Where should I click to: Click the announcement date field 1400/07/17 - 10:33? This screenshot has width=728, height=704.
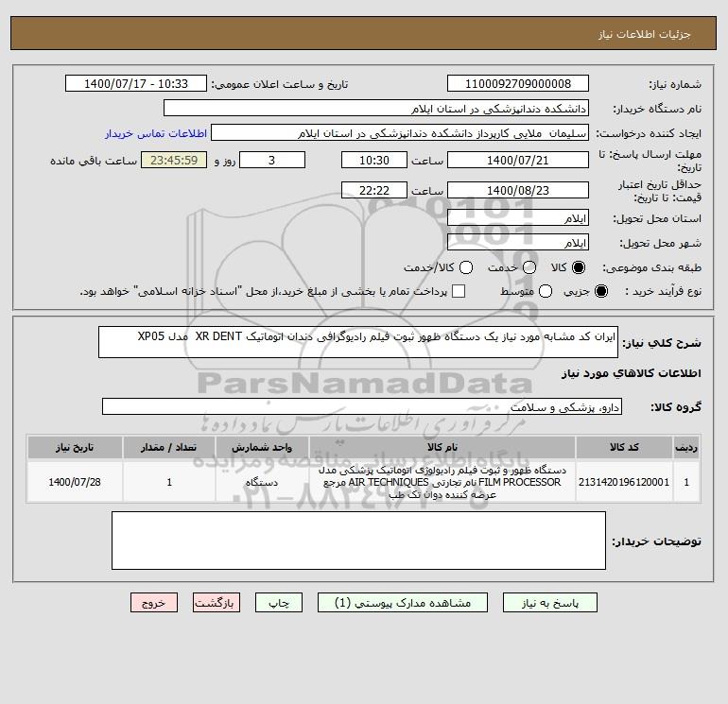click(x=136, y=84)
